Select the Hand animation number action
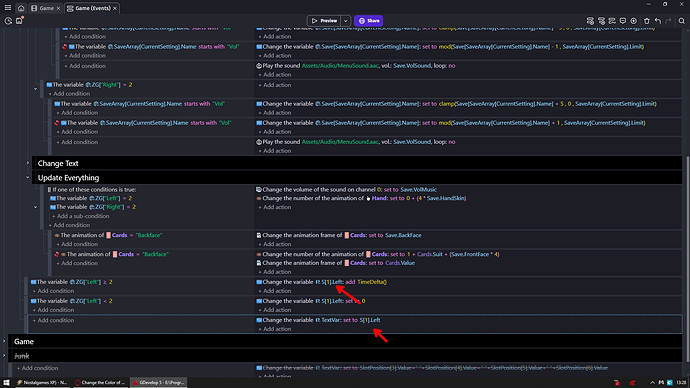 click(x=361, y=198)
